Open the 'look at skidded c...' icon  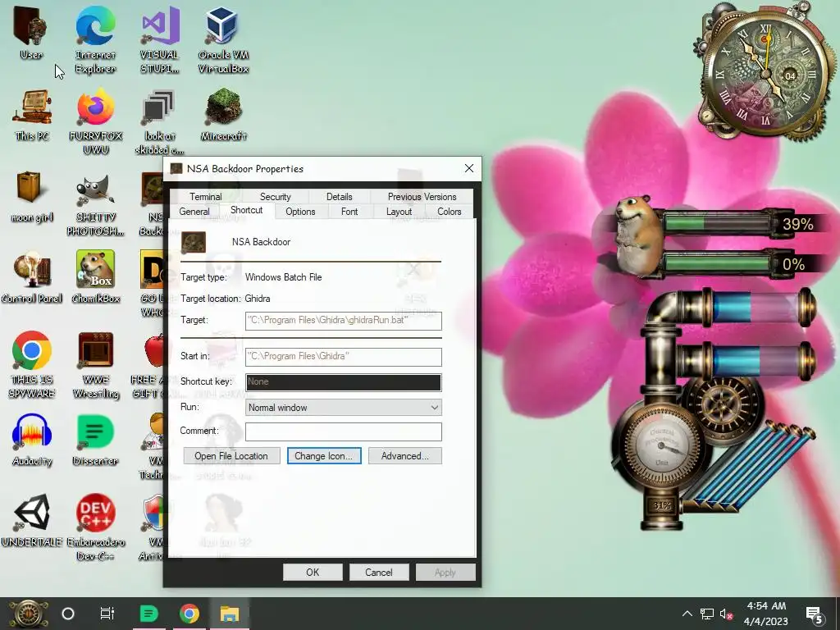159,121
